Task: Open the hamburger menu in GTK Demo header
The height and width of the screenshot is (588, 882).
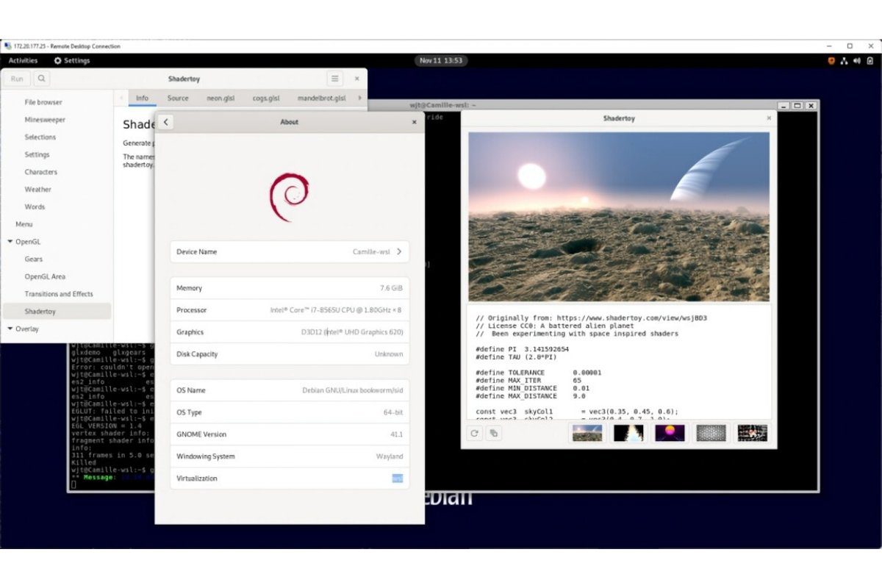Action: click(x=334, y=79)
